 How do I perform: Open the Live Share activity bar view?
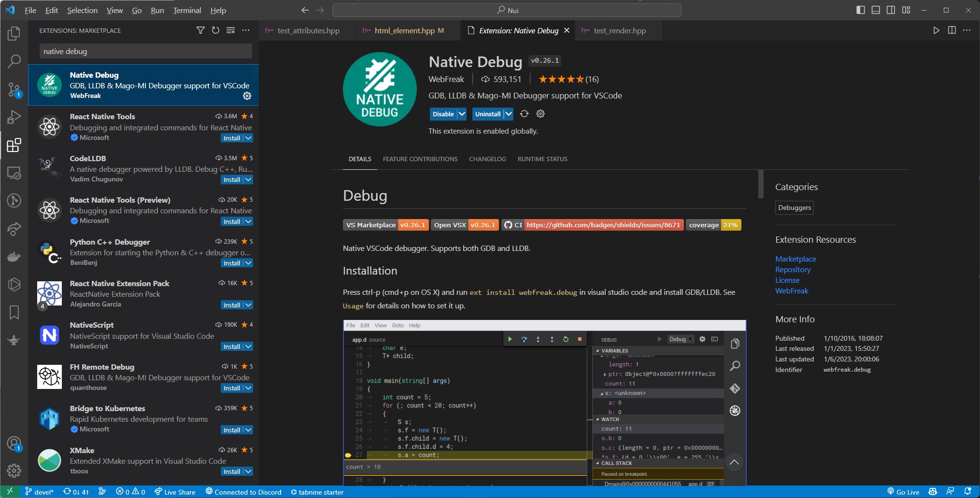pos(14,229)
